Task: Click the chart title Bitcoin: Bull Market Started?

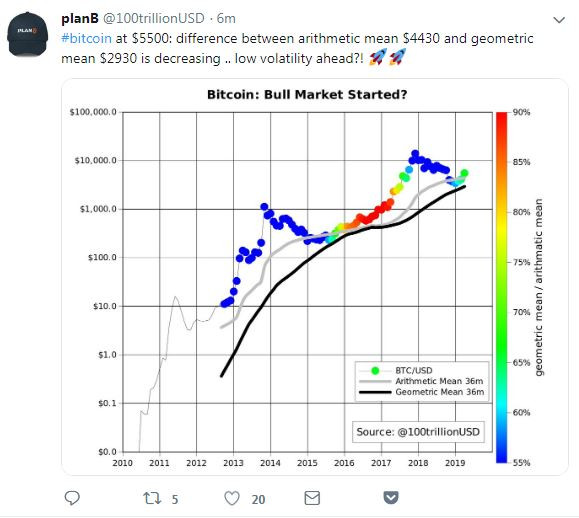Action: pyautogui.click(x=307, y=95)
